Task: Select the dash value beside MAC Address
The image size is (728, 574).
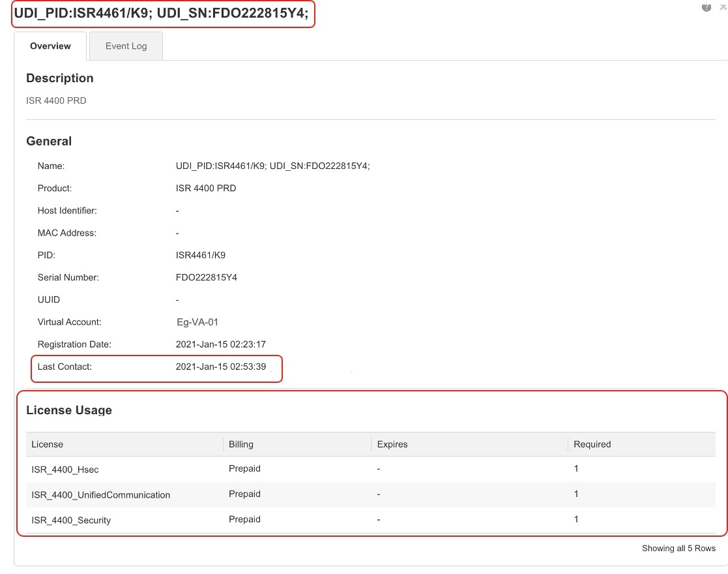Action: tap(177, 234)
